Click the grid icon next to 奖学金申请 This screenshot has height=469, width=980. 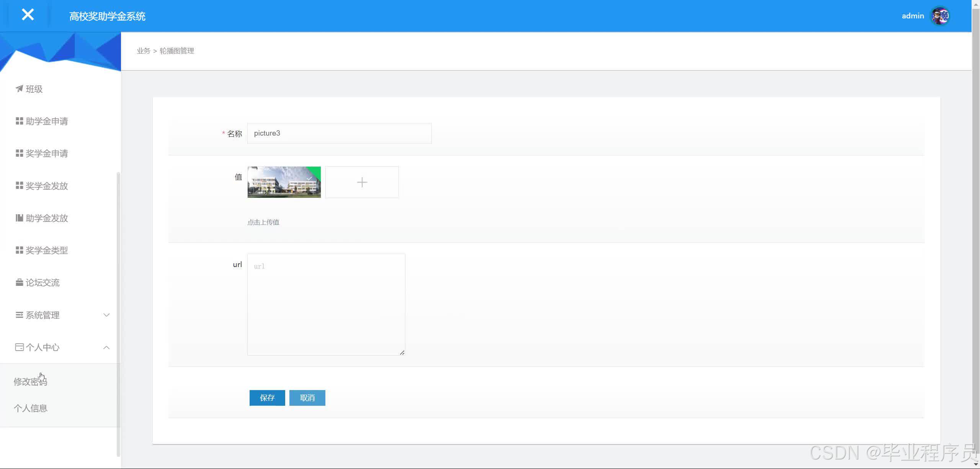pyautogui.click(x=19, y=153)
